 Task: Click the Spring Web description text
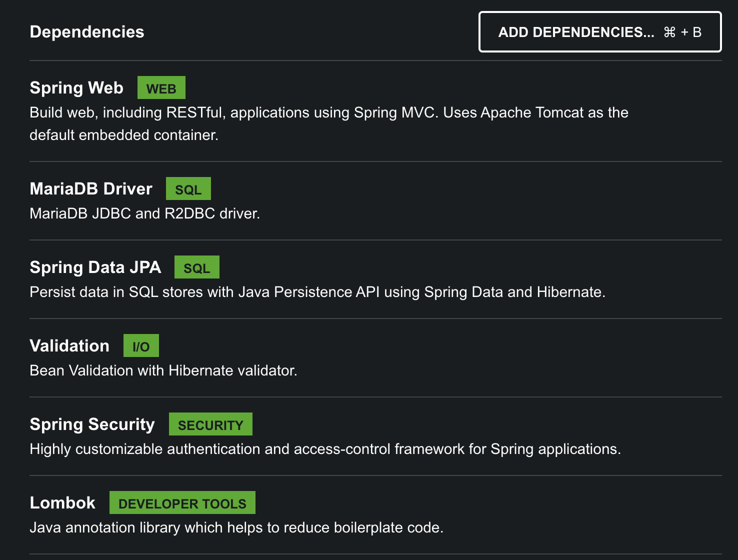click(x=329, y=123)
